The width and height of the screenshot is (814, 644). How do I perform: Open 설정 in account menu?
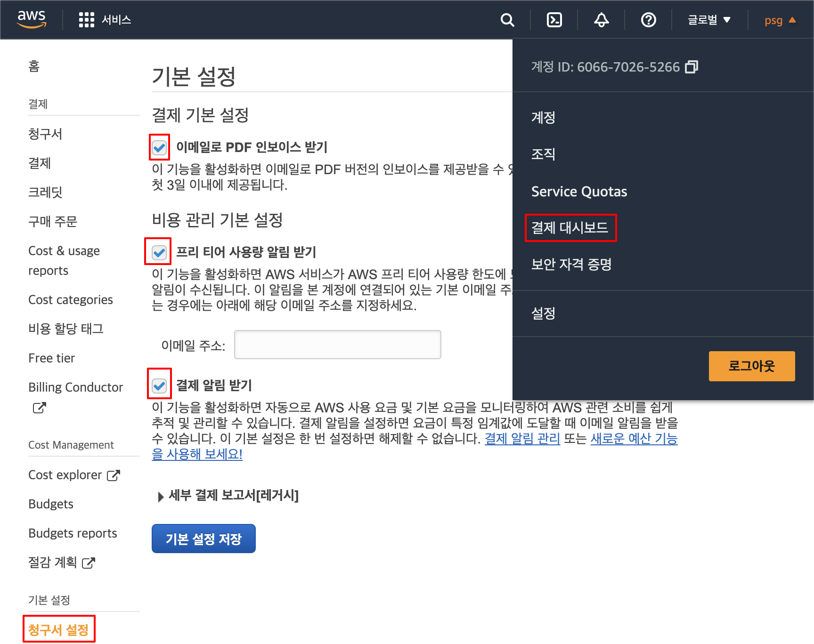pos(543,313)
